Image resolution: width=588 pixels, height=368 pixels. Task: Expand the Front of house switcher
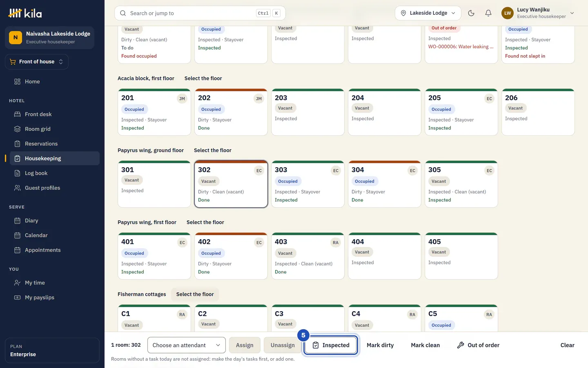(37, 62)
